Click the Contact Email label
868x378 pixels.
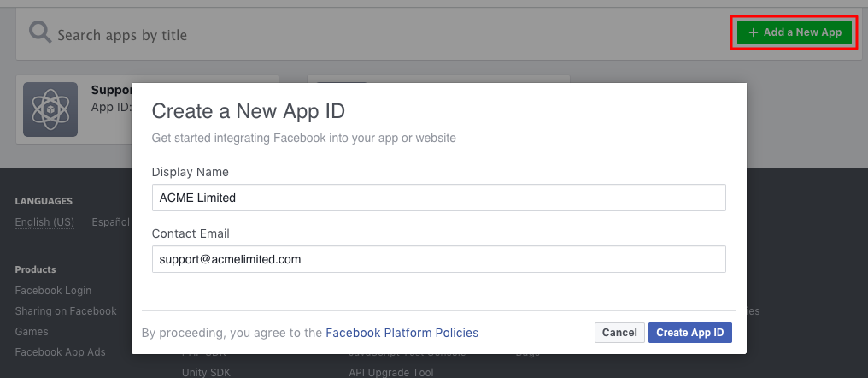coord(191,233)
